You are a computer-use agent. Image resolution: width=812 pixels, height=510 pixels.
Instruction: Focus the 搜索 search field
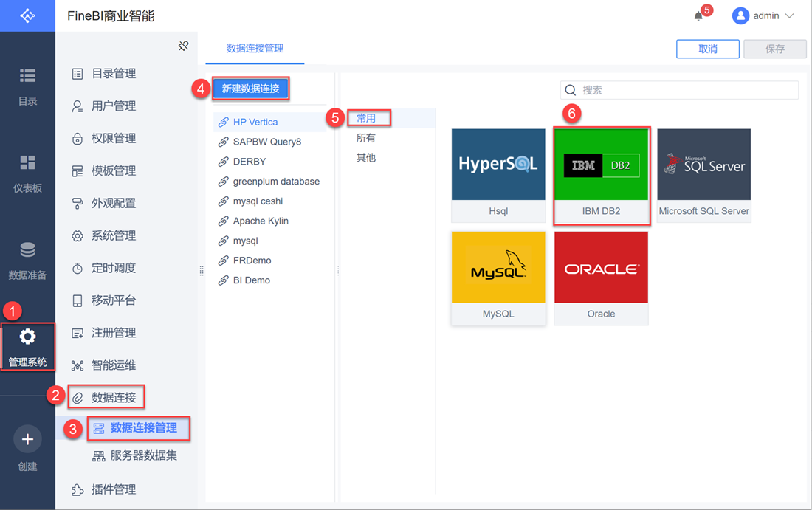tap(679, 90)
